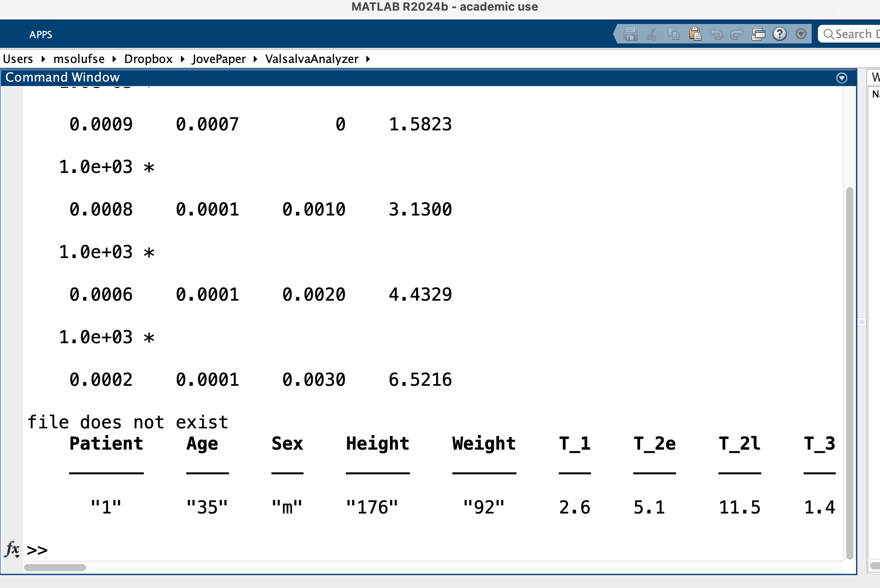Click the fx function browser icon
This screenshot has width=880, height=588.
[12, 549]
